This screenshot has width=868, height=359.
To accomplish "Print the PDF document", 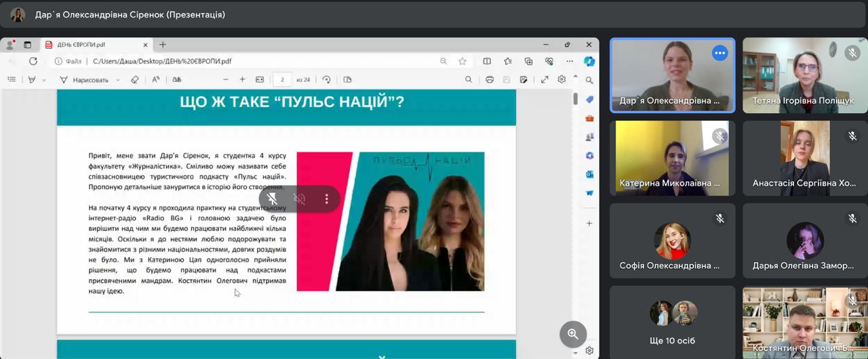I will [x=489, y=80].
